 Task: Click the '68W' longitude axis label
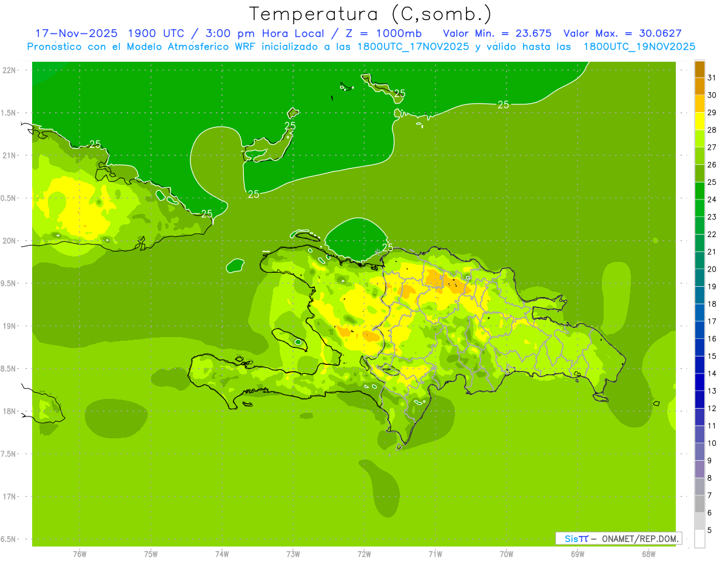tap(649, 554)
